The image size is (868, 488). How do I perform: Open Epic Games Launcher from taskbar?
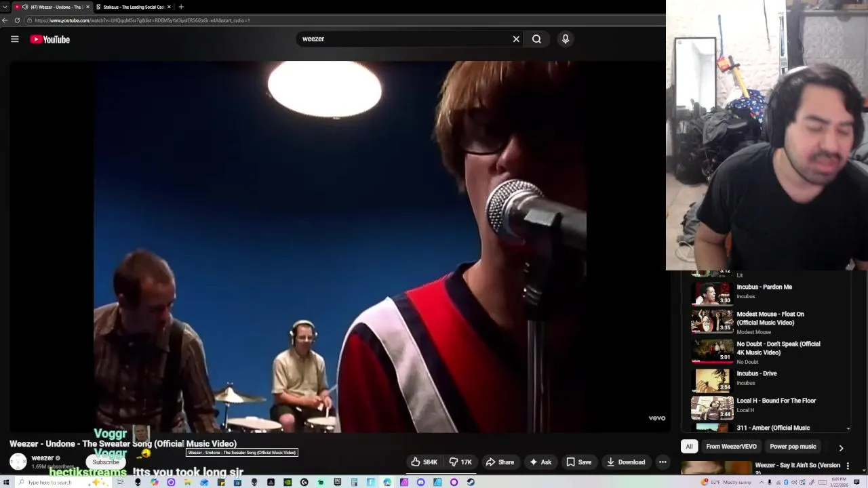[337, 482]
